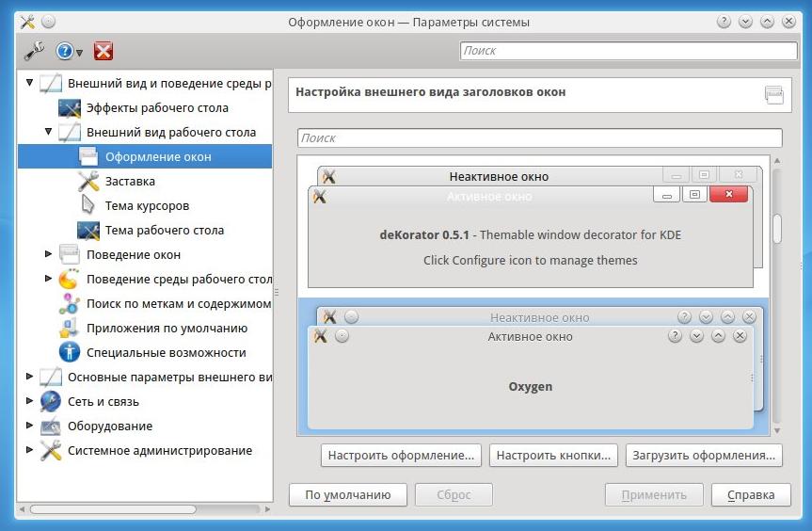Click the Справка button
The image size is (812, 531).
[751, 494]
